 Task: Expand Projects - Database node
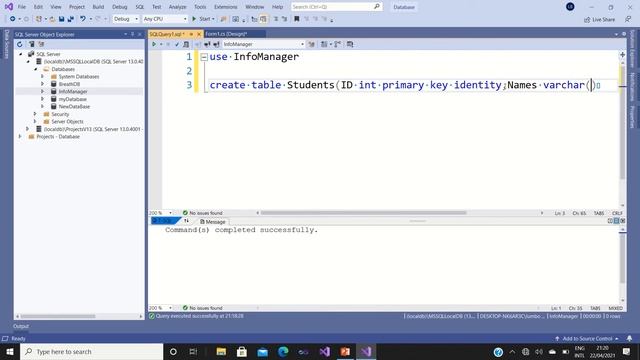[20, 136]
